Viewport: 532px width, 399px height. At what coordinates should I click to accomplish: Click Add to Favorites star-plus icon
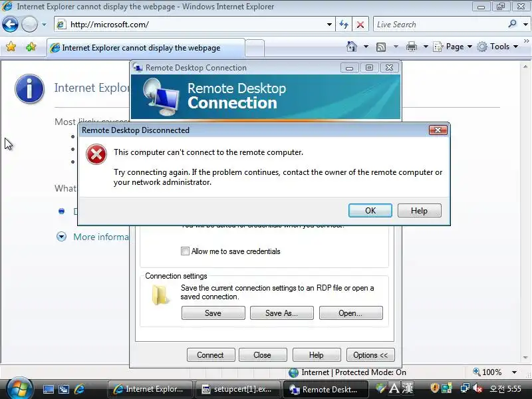(x=31, y=47)
